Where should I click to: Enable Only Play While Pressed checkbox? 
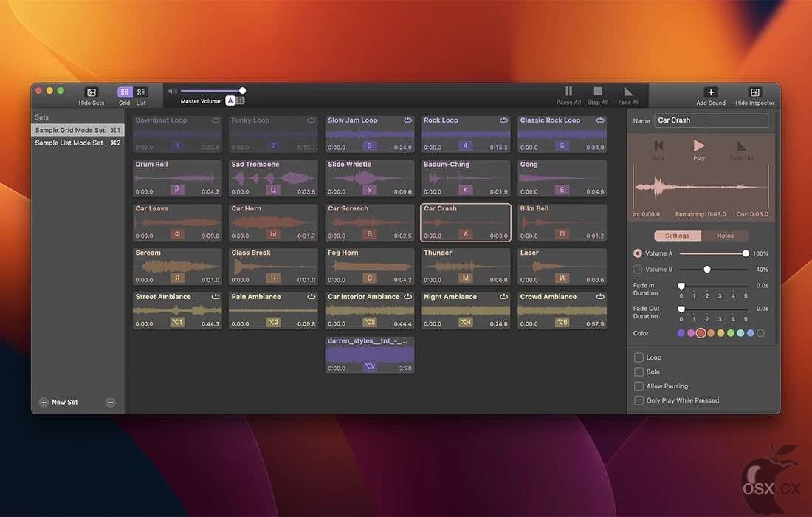tap(639, 400)
